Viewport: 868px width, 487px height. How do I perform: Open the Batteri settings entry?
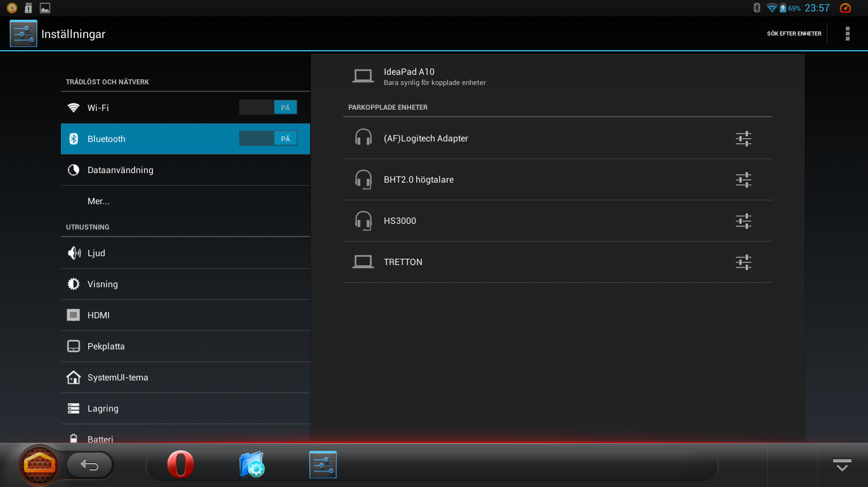point(185,434)
